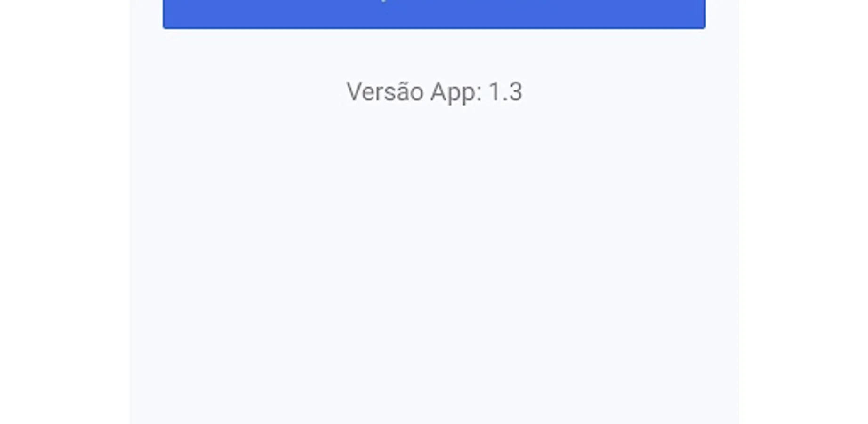Click the empty light panel below version text
The height and width of the screenshot is (424, 868).
tap(434, 264)
